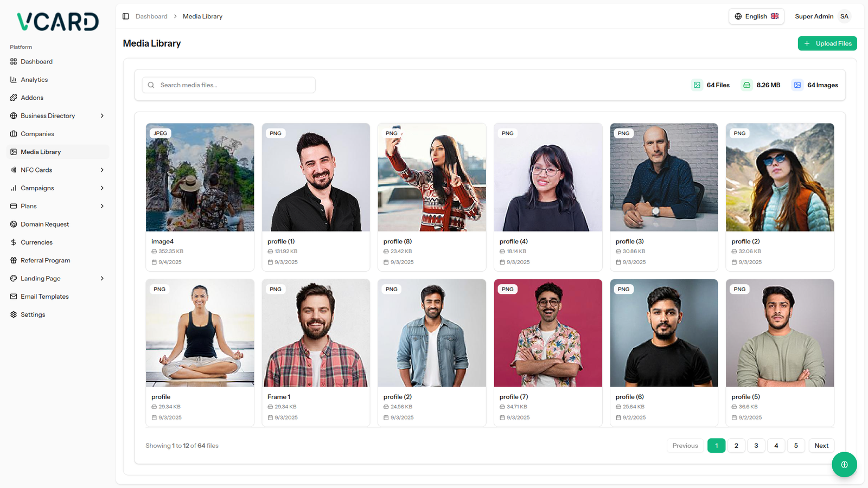Select the image4 JPEG thumbnail

tap(200, 177)
